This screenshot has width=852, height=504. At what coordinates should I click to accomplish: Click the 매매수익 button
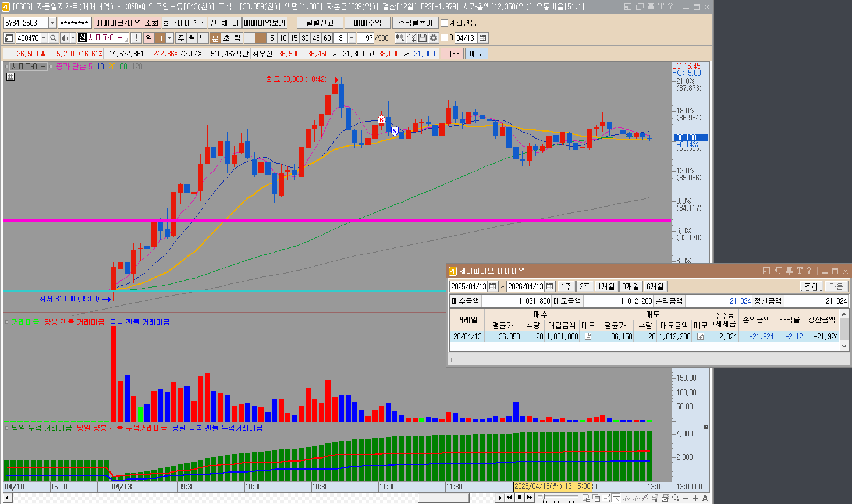coord(368,23)
